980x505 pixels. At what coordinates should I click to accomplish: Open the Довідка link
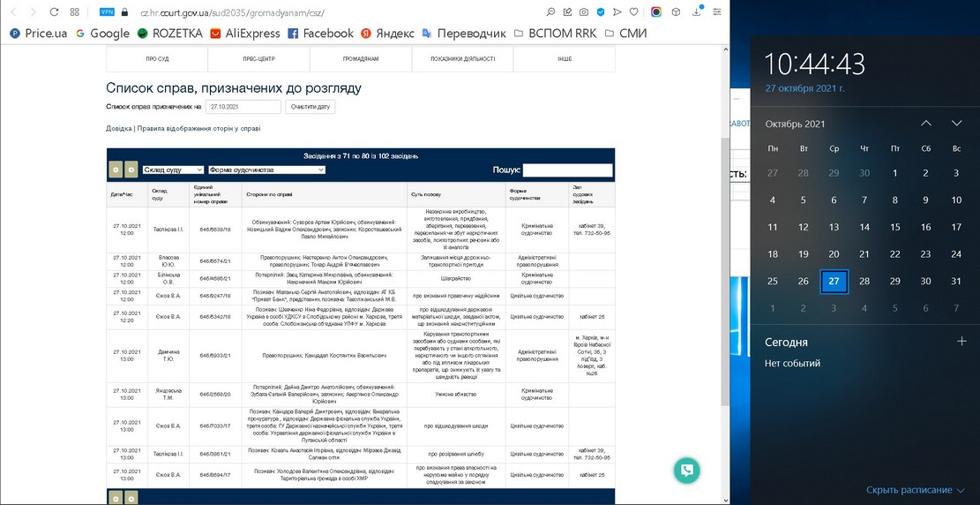pos(119,128)
